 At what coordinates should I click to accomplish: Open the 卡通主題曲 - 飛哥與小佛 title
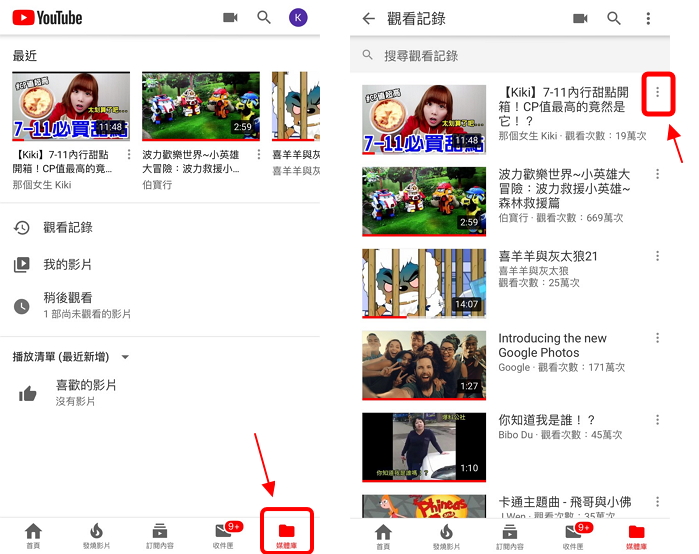point(565,502)
